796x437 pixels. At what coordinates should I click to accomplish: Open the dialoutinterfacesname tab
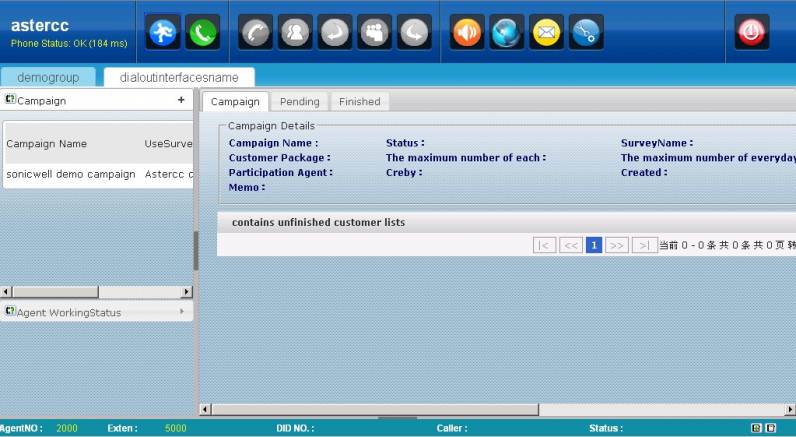point(179,77)
